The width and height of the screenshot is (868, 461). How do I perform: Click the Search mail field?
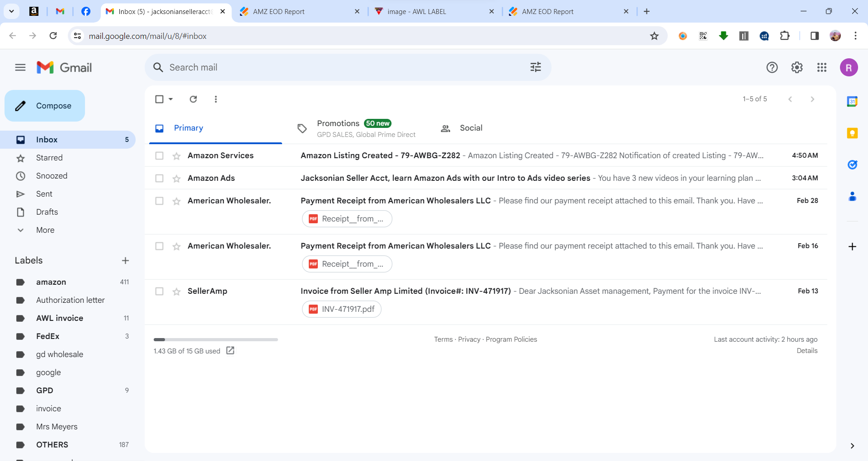pyautogui.click(x=348, y=67)
